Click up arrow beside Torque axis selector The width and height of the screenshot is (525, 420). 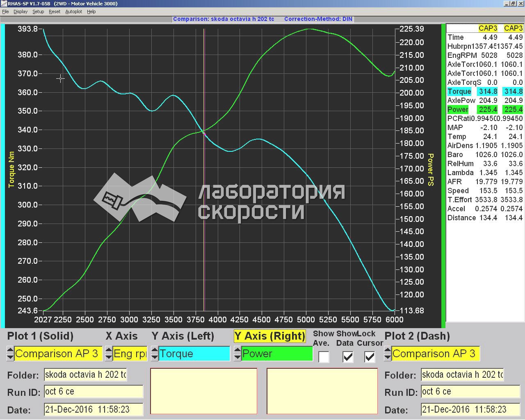tap(155, 350)
